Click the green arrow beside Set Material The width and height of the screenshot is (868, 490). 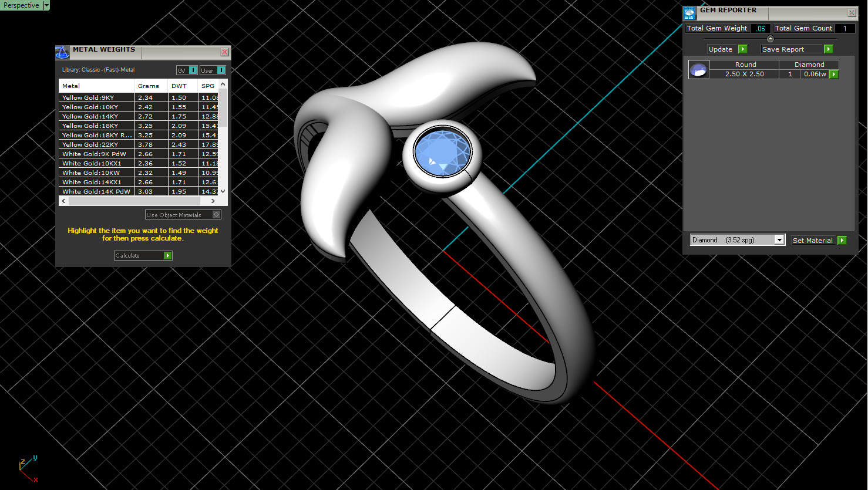pos(842,241)
